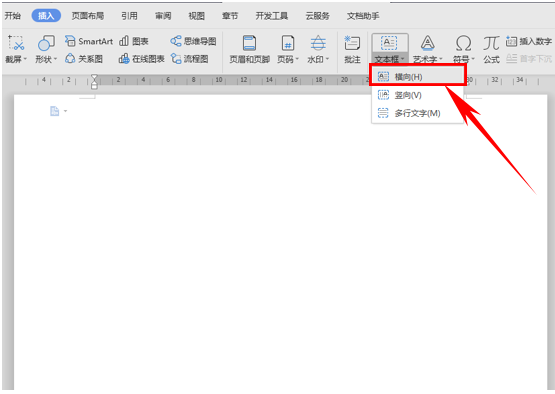Image resolution: width=555 pixels, height=394 pixels.
Task: Add a 批注 comment
Action: click(352, 50)
